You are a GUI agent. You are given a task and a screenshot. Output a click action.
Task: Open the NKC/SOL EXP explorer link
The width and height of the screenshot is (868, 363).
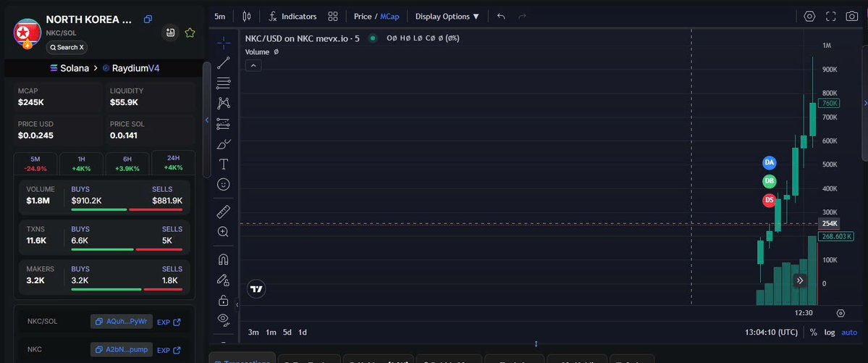tap(169, 322)
